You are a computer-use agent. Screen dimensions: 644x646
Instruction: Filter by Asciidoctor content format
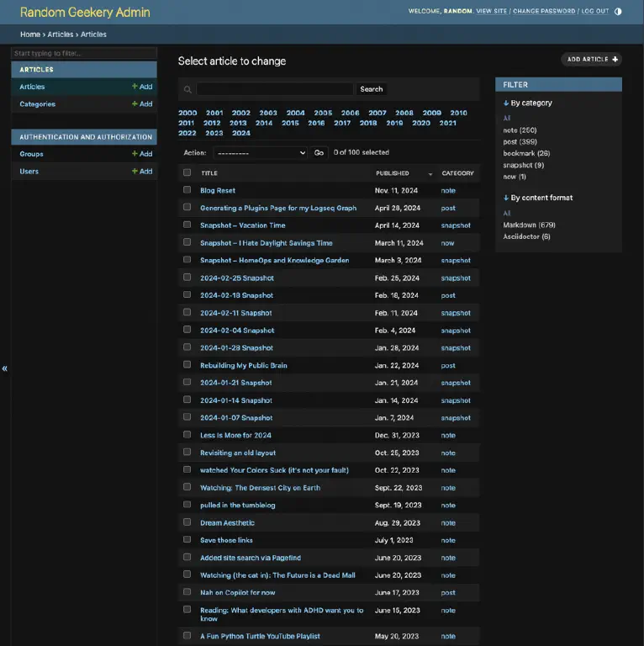coord(526,236)
